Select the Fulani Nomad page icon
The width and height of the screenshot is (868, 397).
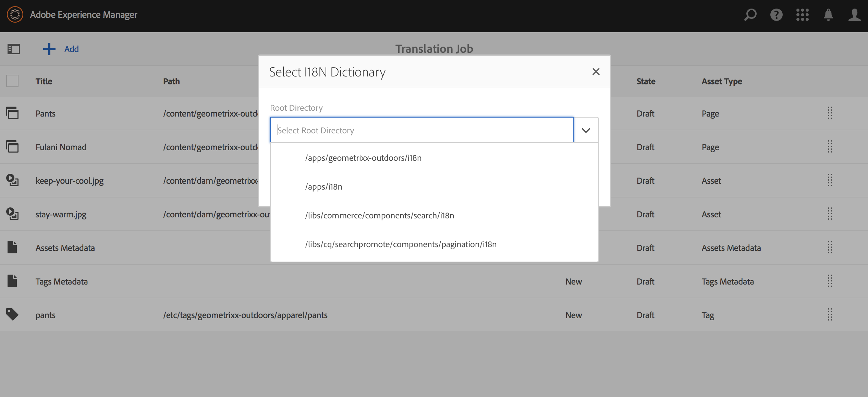pyautogui.click(x=12, y=147)
